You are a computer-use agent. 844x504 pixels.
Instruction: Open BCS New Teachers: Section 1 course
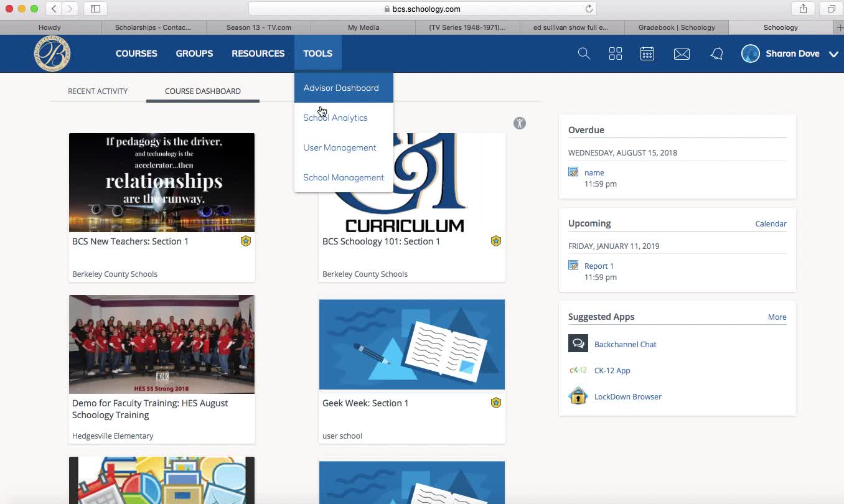tap(130, 241)
